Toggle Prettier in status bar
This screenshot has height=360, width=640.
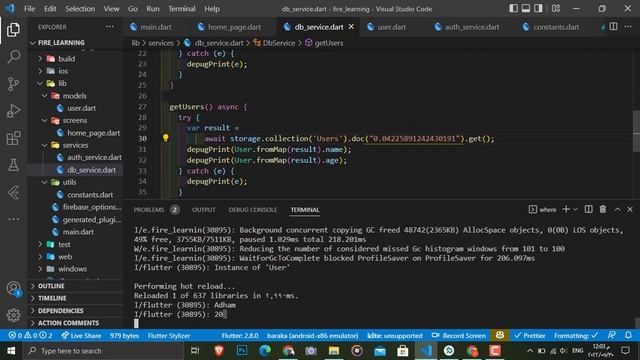[x=529, y=336]
